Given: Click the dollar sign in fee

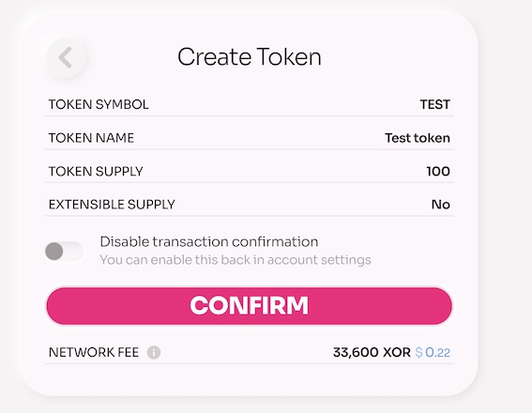Looking at the screenshot, I should pyautogui.click(x=419, y=352).
